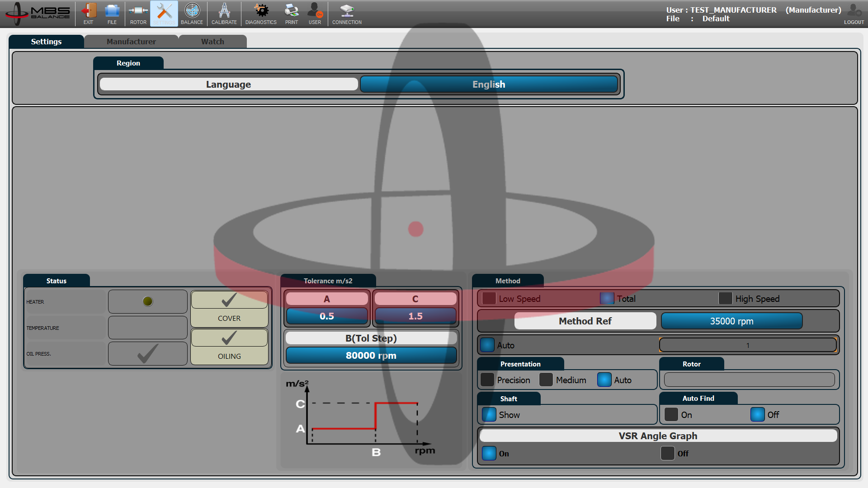Click the 35000 rpm speed field
The image size is (868, 488).
pos(731,321)
